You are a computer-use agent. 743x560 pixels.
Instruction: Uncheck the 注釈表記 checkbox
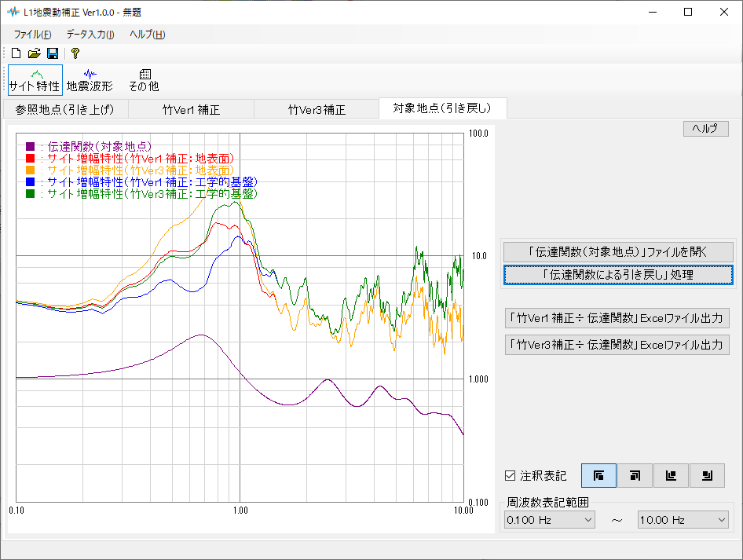[510, 476]
